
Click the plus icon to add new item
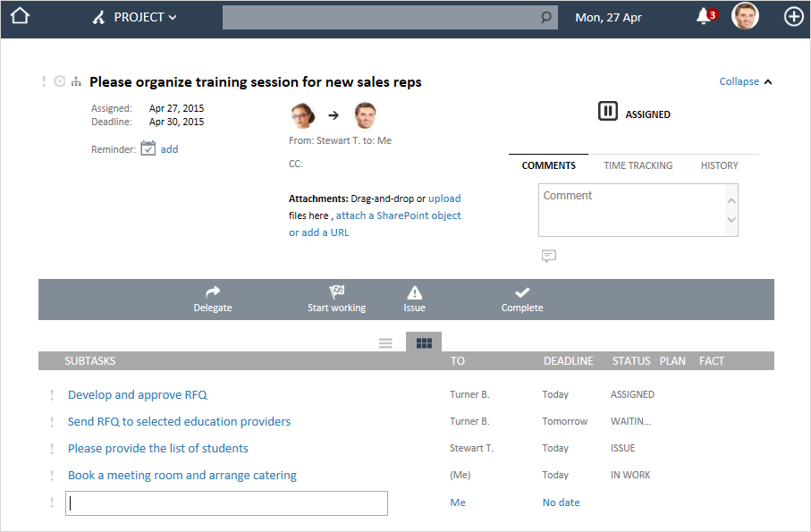coord(793,17)
